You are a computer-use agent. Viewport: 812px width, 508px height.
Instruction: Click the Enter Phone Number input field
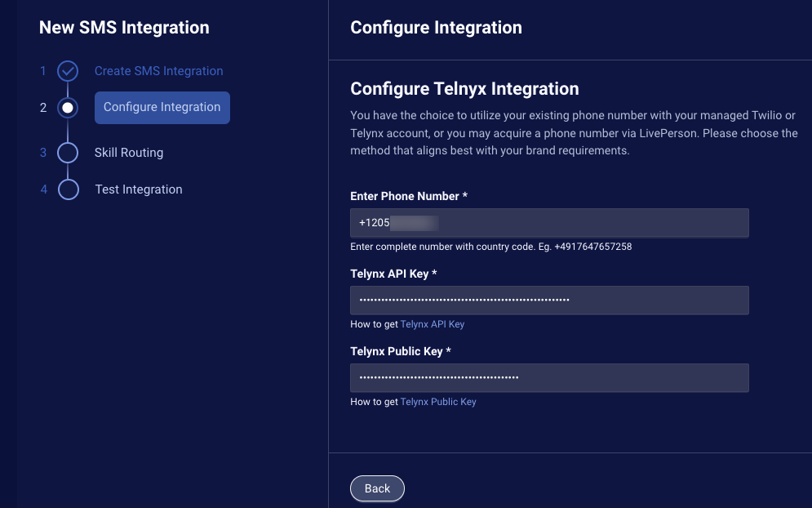549,223
